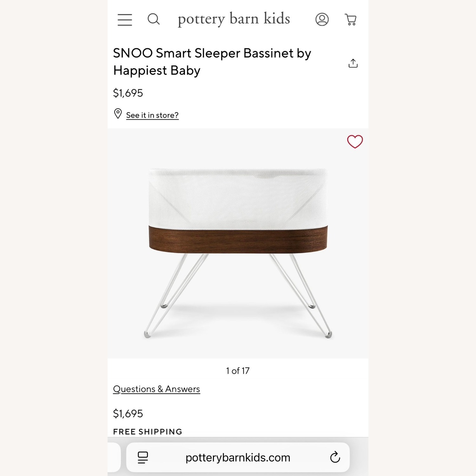This screenshot has width=476, height=476.
Task: View the shopping cart
Action: (x=350, y=19)
